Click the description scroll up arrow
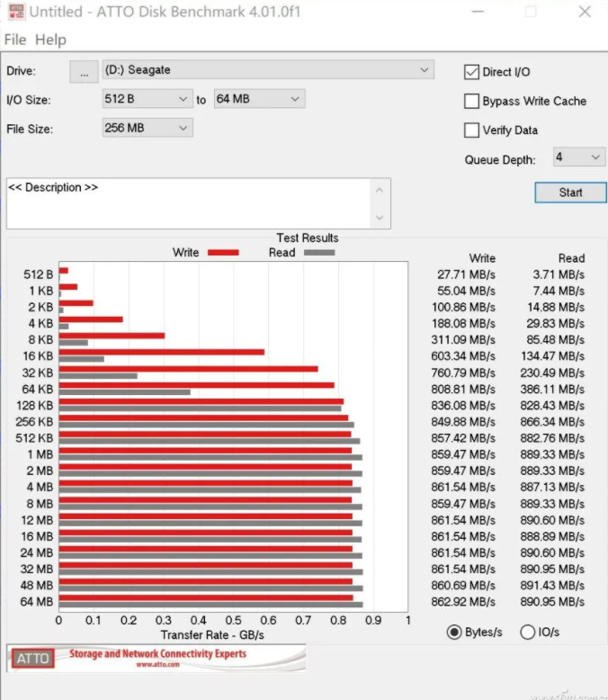Viewport: 608px width, 700px height. [380, 190]
